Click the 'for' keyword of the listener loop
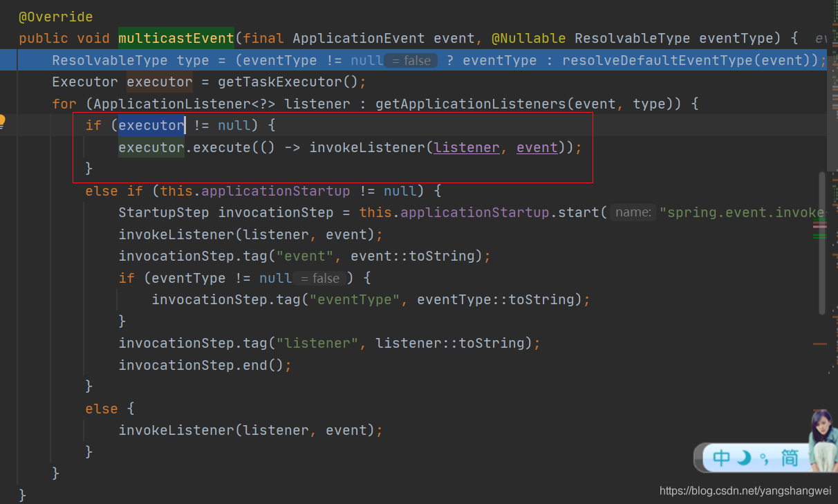 pyautogui.click(x=64, y=104)
